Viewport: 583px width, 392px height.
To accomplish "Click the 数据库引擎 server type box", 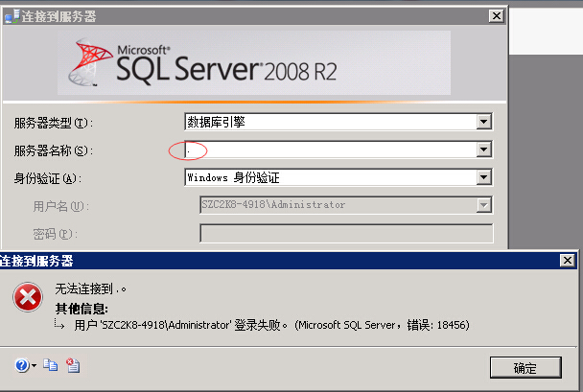I will (331, 122).
